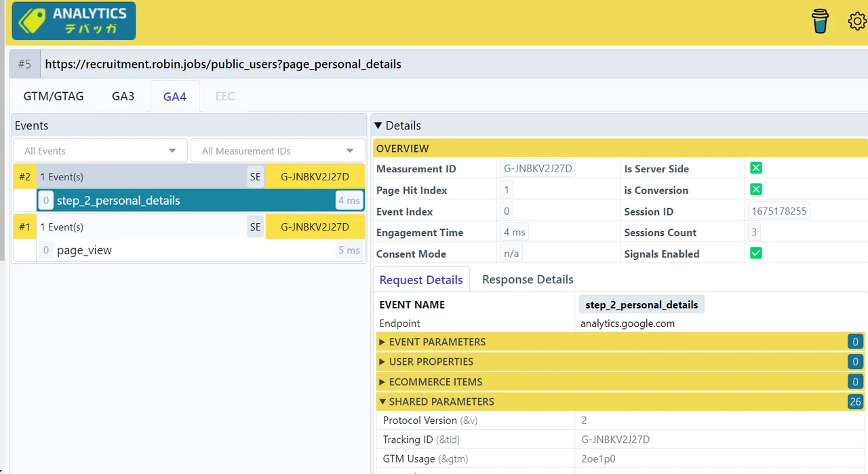This screenshot has width=868, height=474.
Task: Click the Engagement Time value 4 ms
Action: [x=515, y=232]
